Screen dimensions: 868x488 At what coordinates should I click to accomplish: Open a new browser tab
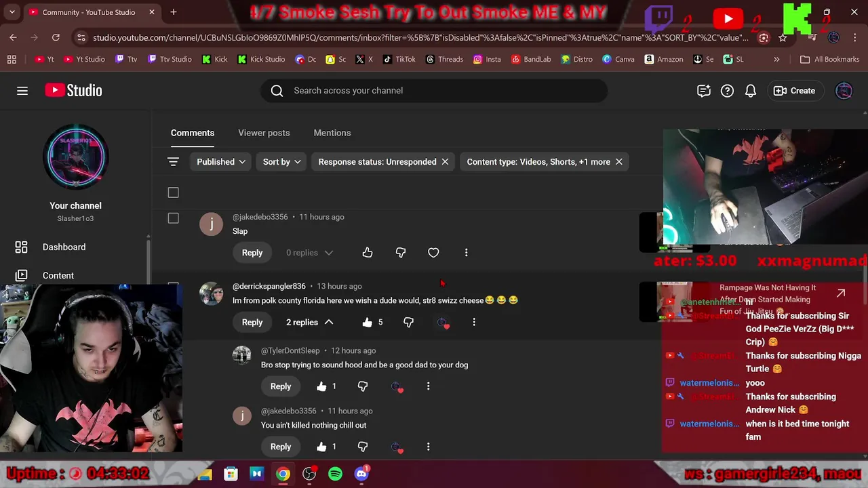(174, 12)
